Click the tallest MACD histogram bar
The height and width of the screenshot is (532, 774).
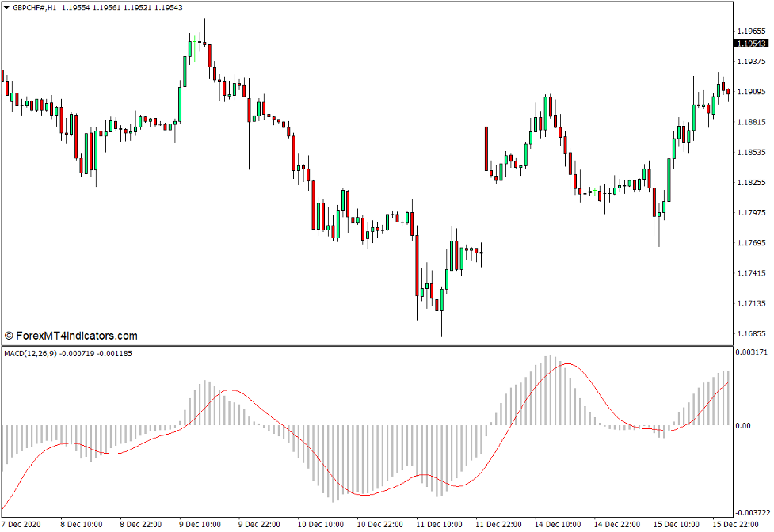click(x=550, y=388)
